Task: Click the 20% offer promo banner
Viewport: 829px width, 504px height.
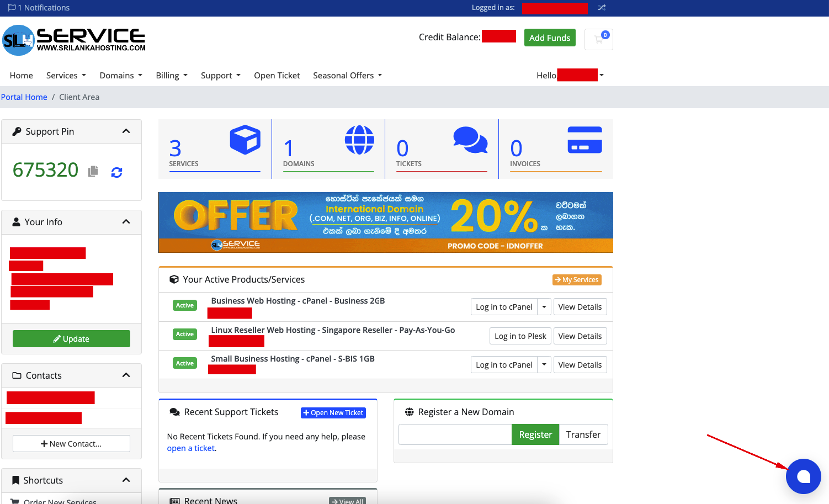Action: point(385,222)
